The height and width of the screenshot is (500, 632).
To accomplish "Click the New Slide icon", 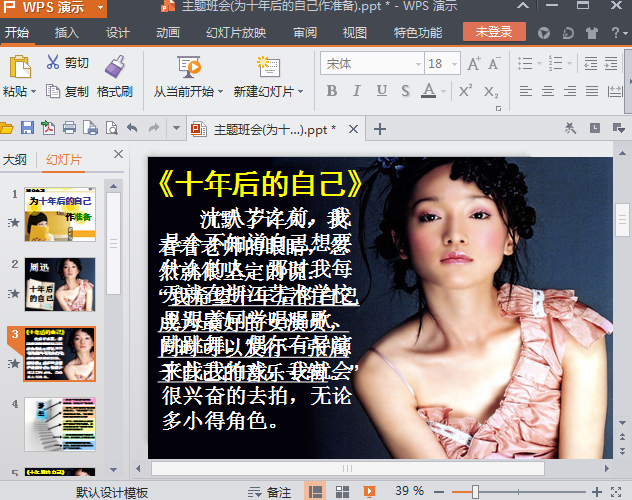I will click(x=268, y=66).
